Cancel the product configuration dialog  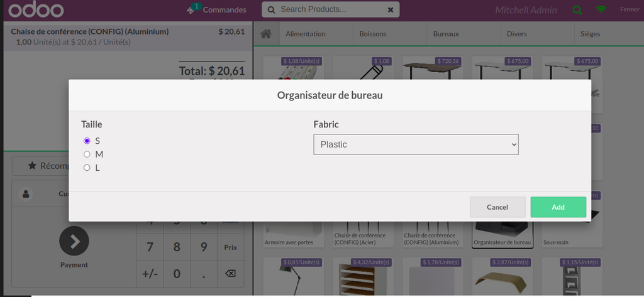point(497,207)
